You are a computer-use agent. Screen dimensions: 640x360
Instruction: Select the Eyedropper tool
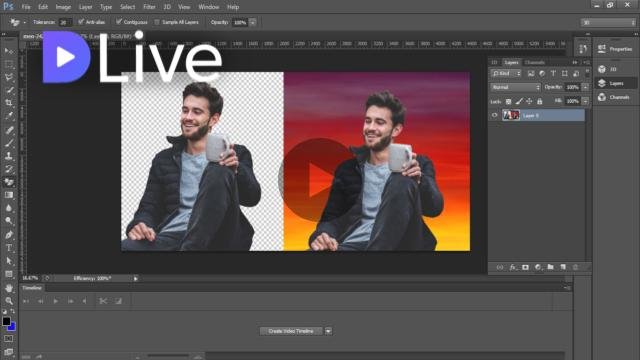pos(9,116)
